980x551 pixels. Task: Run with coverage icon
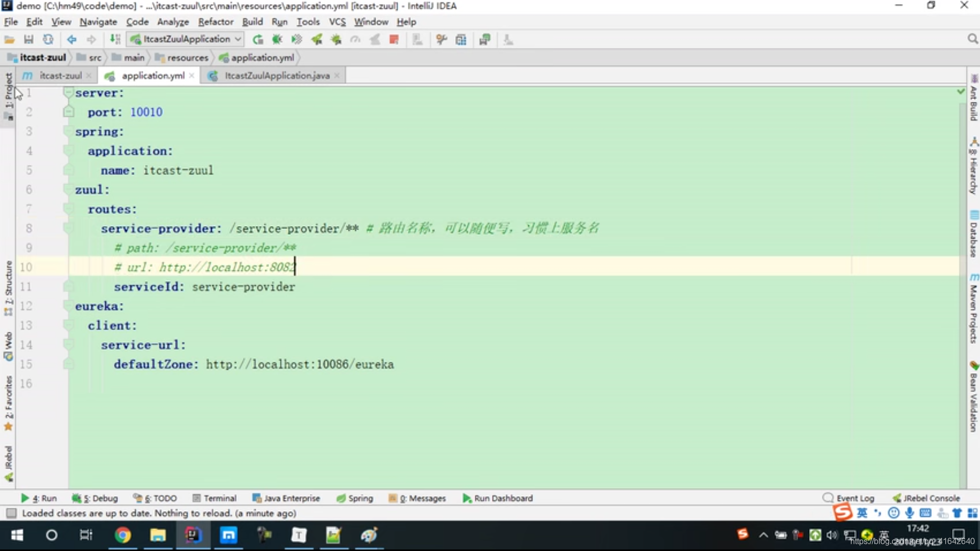pyautogui.click(x=297, y=39)
